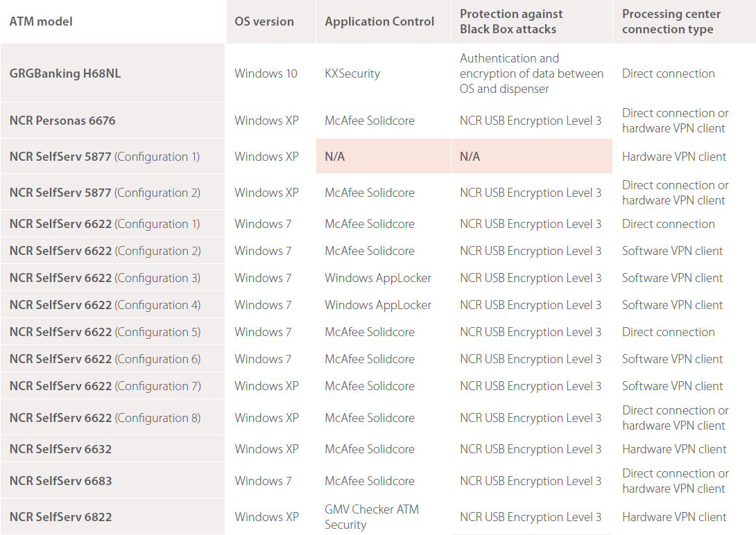Select the NCR SelfServ 6632 model cell

pos(60,449)
